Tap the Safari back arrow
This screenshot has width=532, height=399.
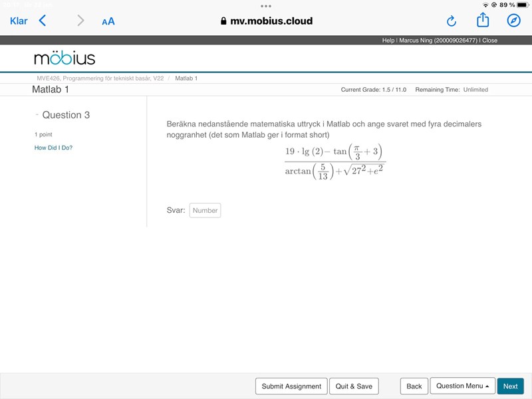click(x=43, y=21)
